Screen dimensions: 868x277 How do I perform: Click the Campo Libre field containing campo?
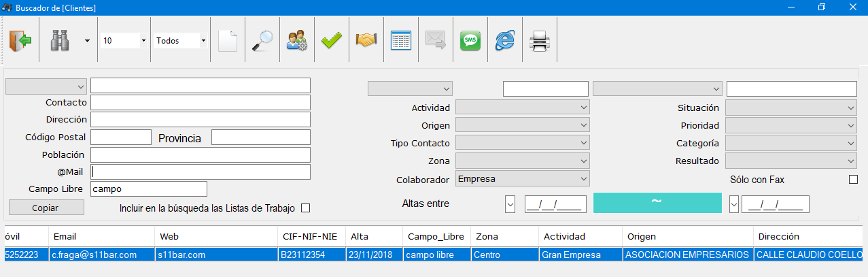point(149,189)
